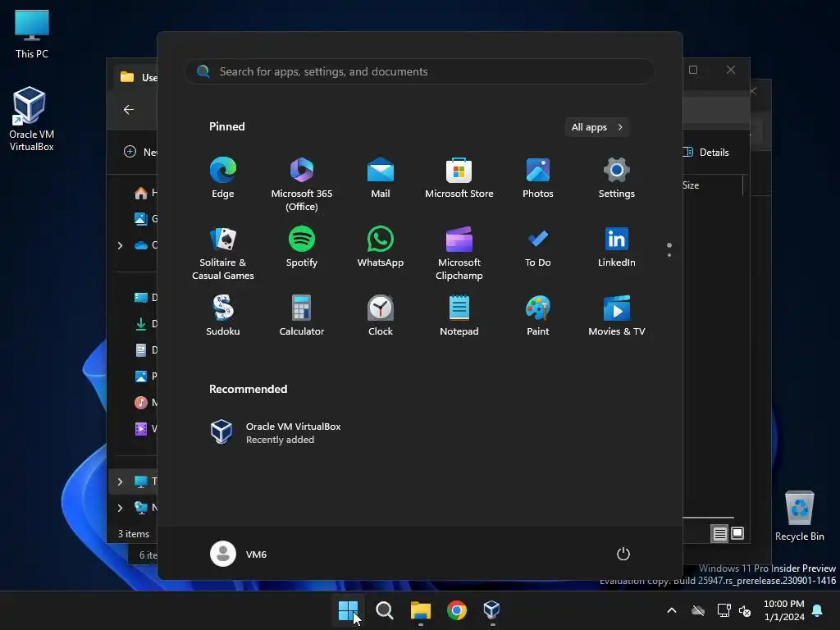Switch File Explorer to large thumbnails view
This screenshot has height=630, width=840.
coord(737,533)
